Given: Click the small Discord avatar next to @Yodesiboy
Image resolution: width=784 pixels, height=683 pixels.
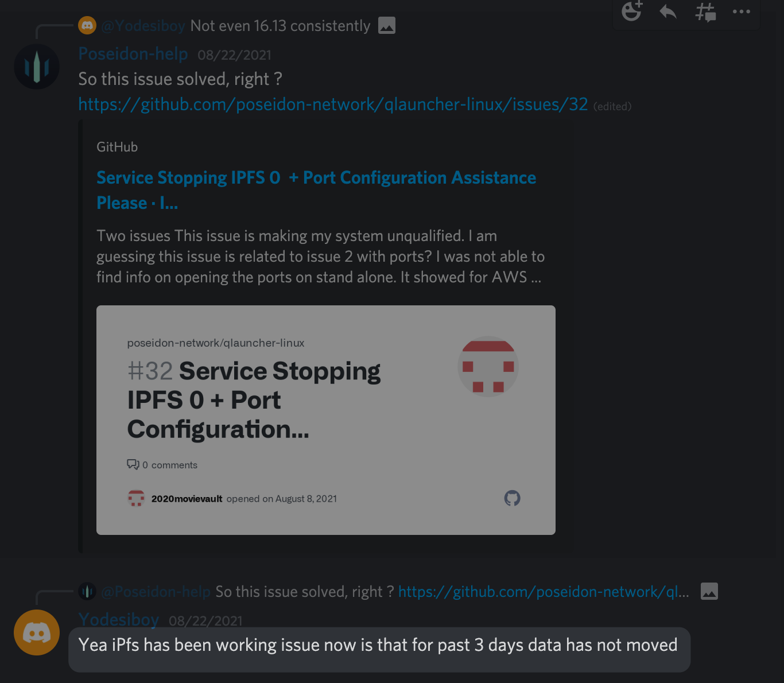Looking at the screenshot, I should (x=87, y=25).
